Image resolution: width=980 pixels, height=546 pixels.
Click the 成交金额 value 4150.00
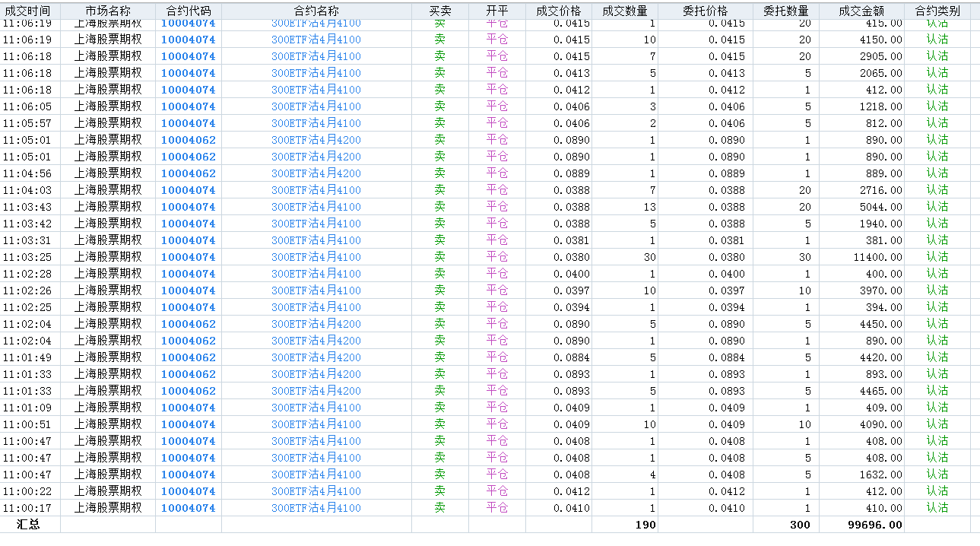(880, 40)
